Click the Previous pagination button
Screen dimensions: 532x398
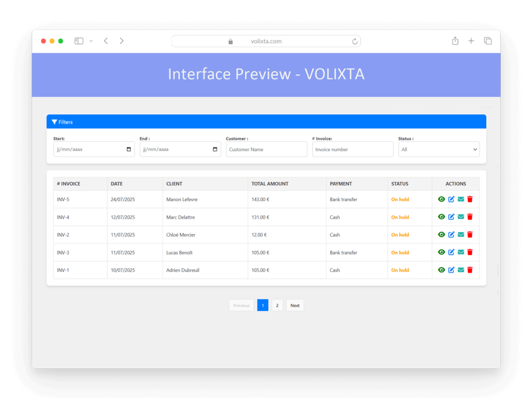(x=241, y=306)
